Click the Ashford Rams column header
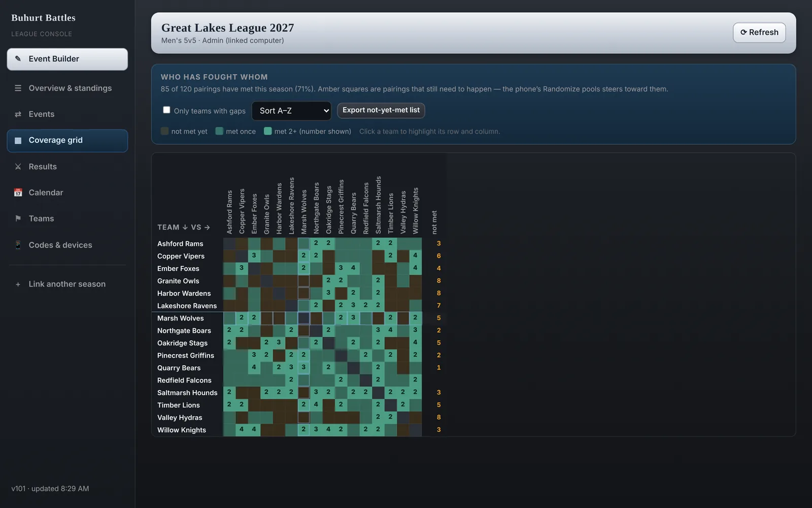This screenshot has width=812, height=508. (229, 212)
